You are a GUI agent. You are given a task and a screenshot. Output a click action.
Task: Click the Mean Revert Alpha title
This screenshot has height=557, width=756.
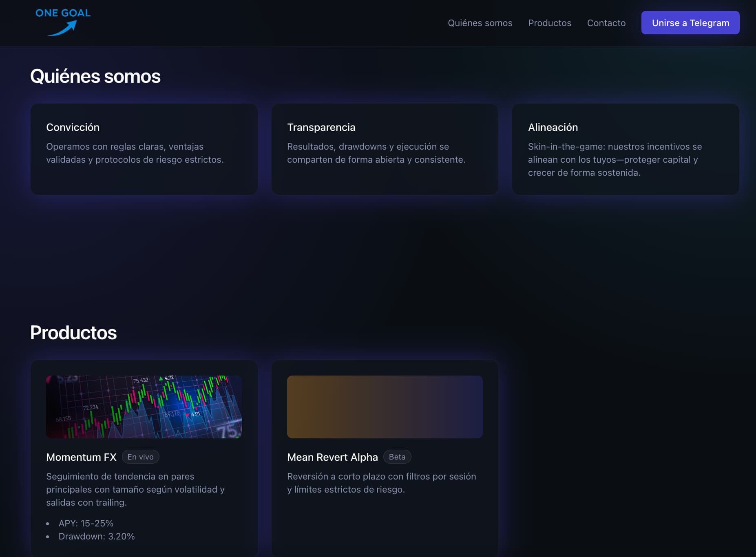click(332, 457)
